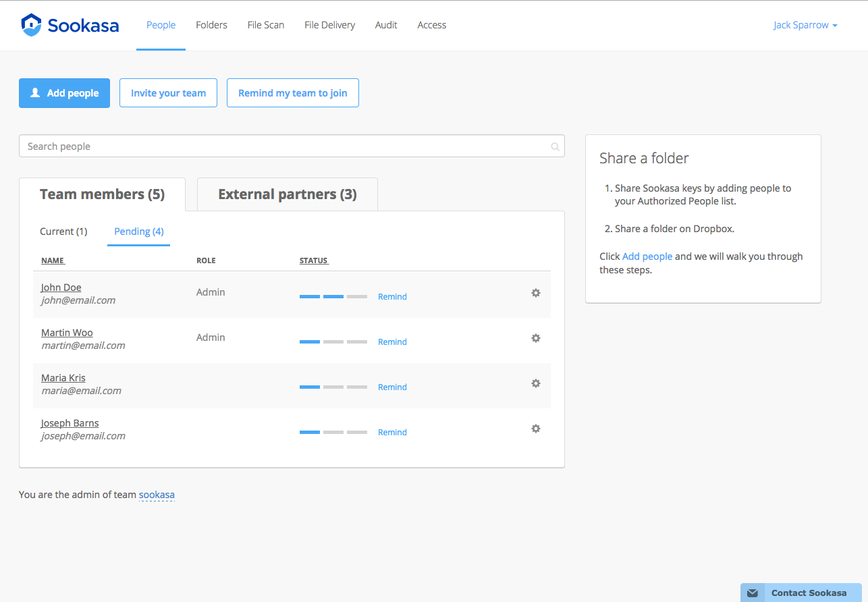Open settings gear for Joseph Barns
868x602 pixels.
535,429
